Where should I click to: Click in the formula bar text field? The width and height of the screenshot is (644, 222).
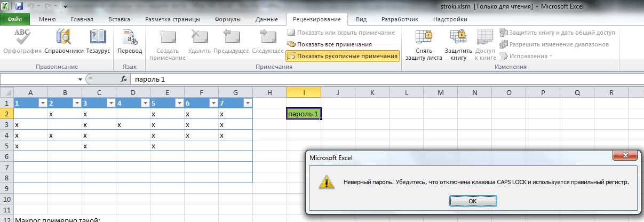click(373, 79)
